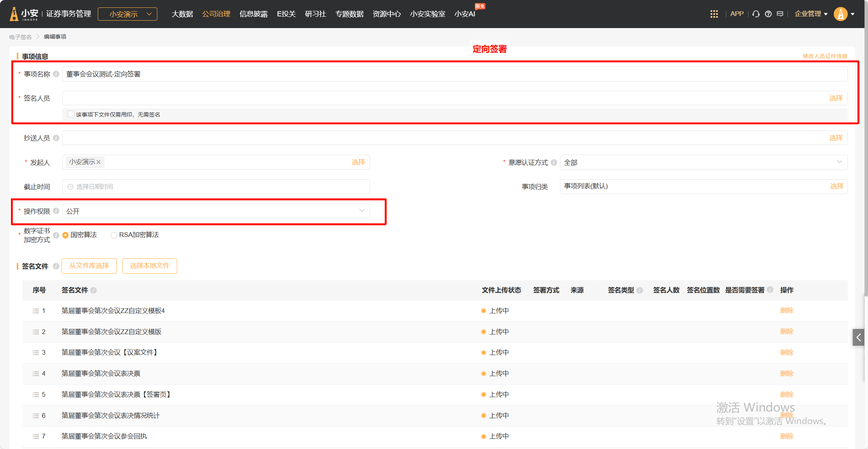The height and width of the screenshot is (449, 868).
Task: Open the 信息披露 menu
Action: [x=254, y=14]
